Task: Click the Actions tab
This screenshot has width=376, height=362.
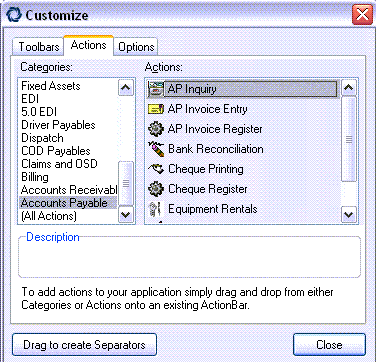Action: click(89, 45)
